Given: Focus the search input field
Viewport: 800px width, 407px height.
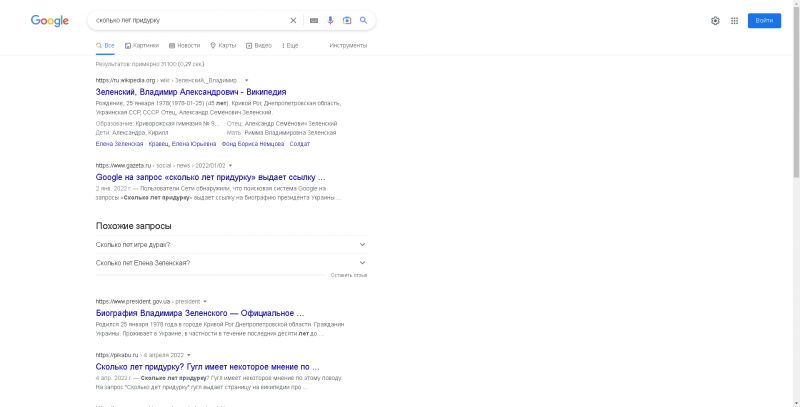Looking at the screenshot, I should tap(189, 20).
